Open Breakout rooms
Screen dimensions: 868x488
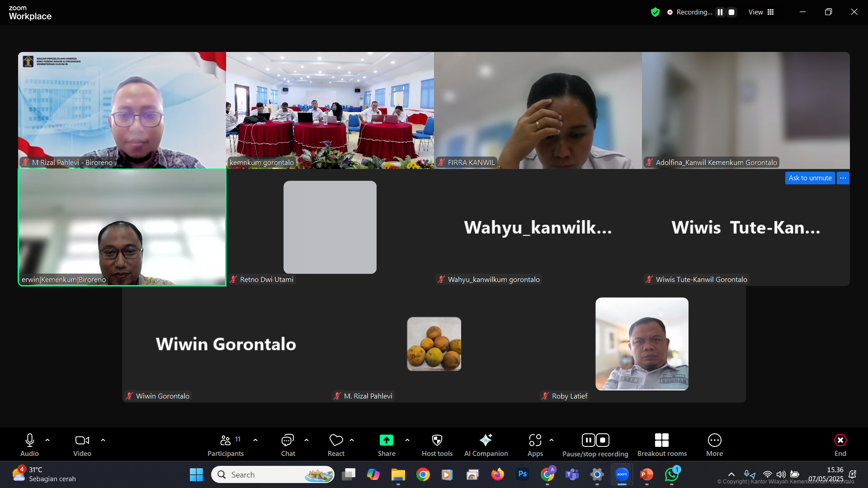click(661, 441)
